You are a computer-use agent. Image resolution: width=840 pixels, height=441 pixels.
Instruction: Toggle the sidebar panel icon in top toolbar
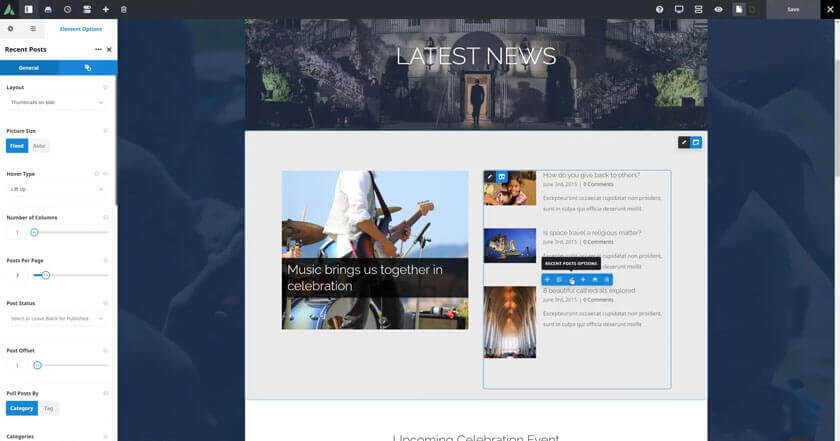click(29, 9)
